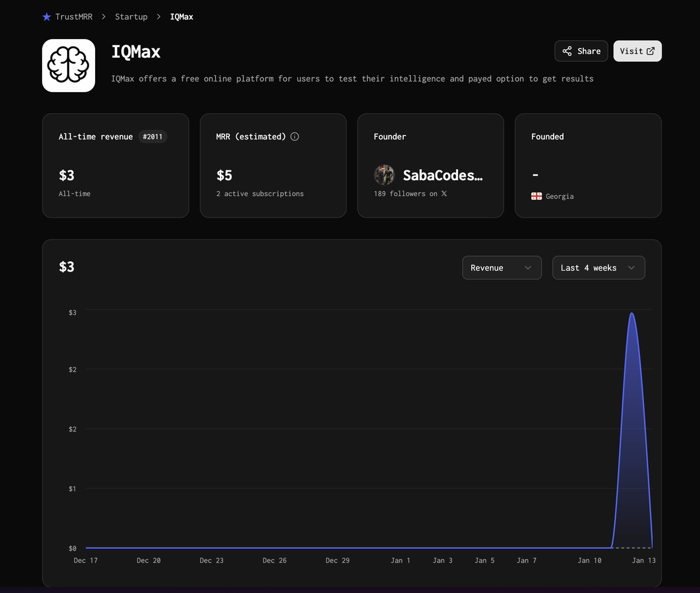Click the 'Jan 1' axis label
Viewport: 700px width, 593px height.
click(x=400, y=560)
